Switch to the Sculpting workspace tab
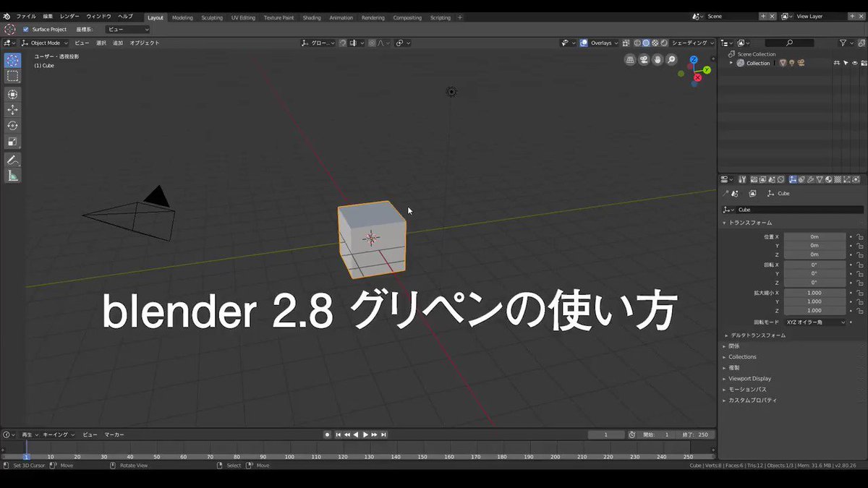 click(x=212, y=17)
